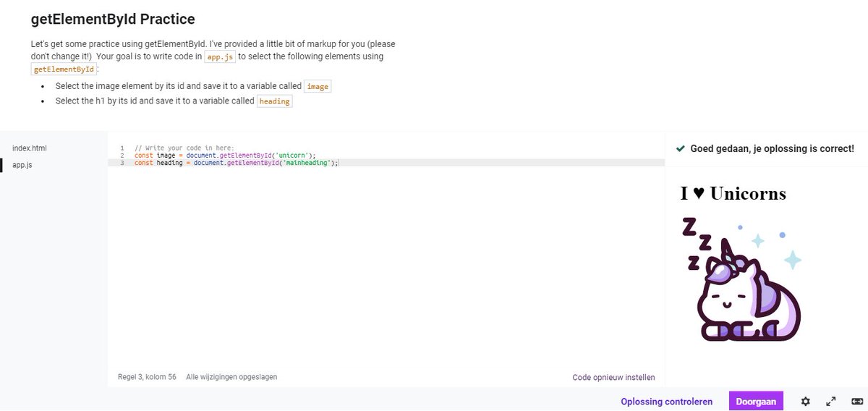Click the getElementById Practice title

(x=113, y=20)
